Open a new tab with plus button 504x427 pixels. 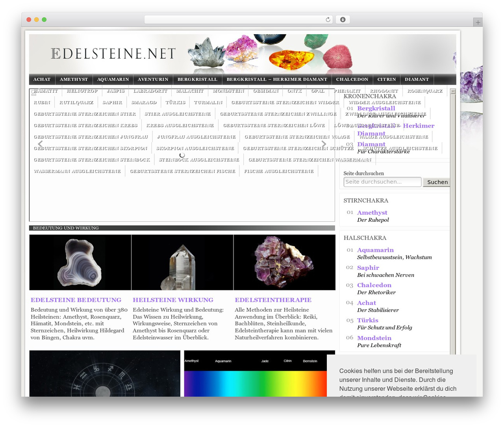coord(478,22)
